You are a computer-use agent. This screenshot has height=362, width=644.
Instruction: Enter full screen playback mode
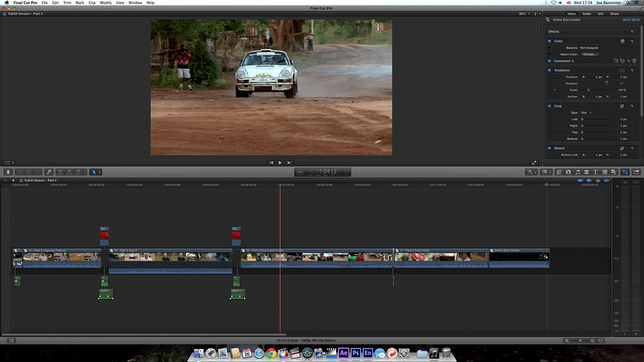coord(533,162)
